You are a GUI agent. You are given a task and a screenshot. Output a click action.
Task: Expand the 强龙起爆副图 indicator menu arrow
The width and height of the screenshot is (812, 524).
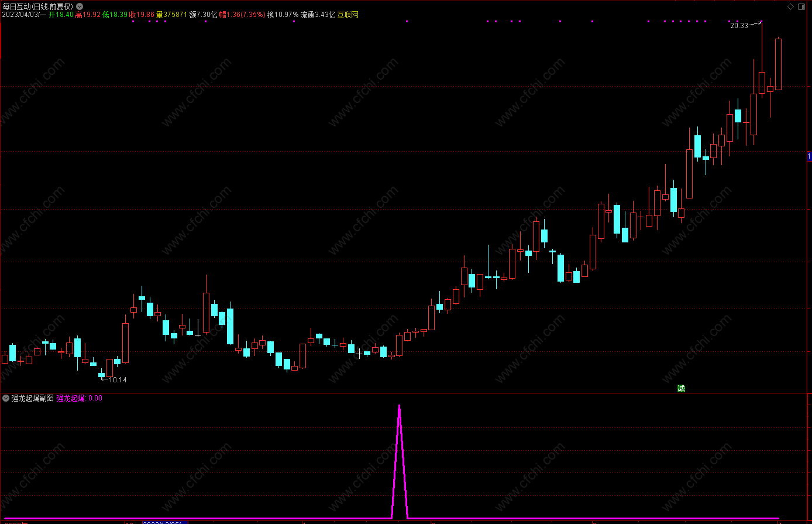[x=6, y=398]
